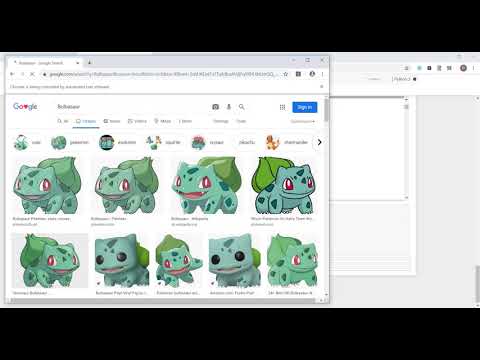Open the Veronica's Bulbasaur image result

50,261
